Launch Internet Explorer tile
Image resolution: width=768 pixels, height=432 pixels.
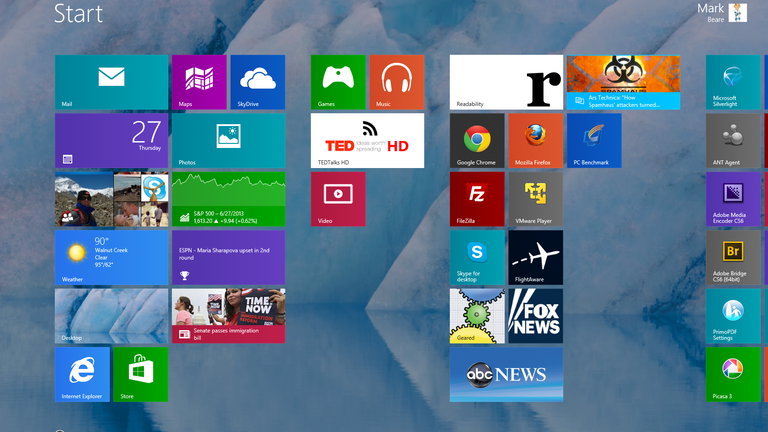coord(82,375)
